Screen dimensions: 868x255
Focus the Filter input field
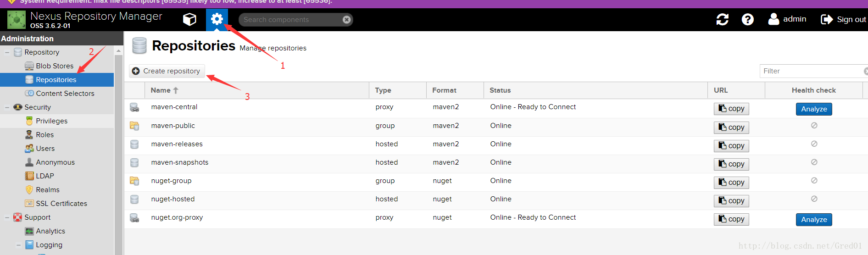tap(812, 71)
